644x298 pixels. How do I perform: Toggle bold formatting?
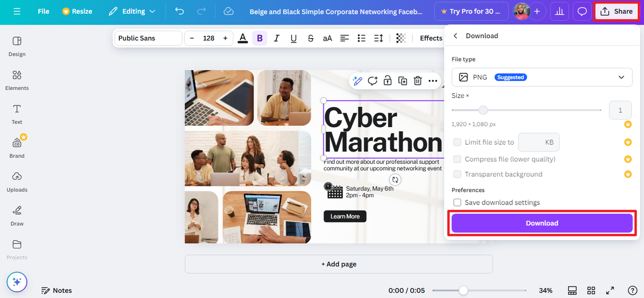[x=260, y=38]
